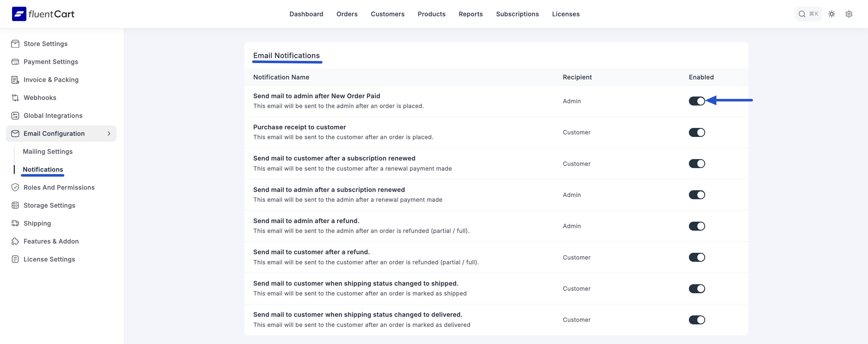The width and height of the screenshot is (868, 344).
Task: Click the Roles And Permissions shield icon
Action: (x=15, y=187)
